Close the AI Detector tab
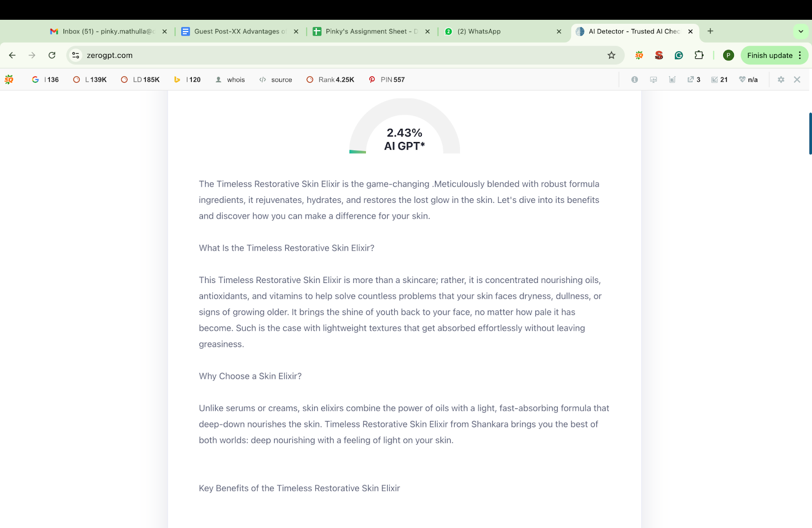812x528 pixels. click(x=690, y=31)
